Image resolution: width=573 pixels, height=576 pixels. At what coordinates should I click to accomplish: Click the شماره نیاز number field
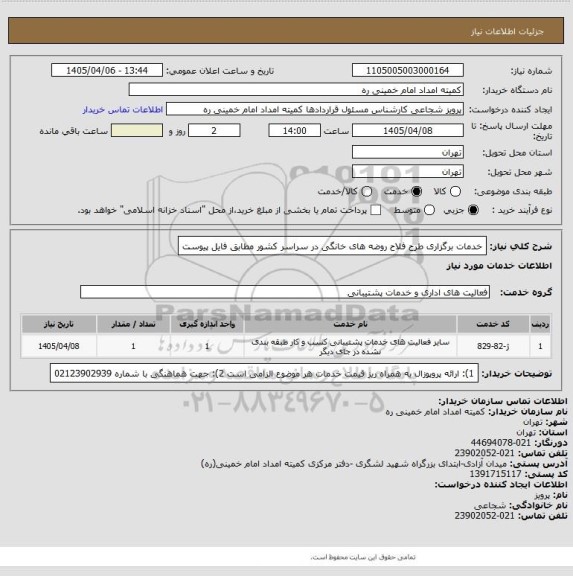click(x=408, y=70)
